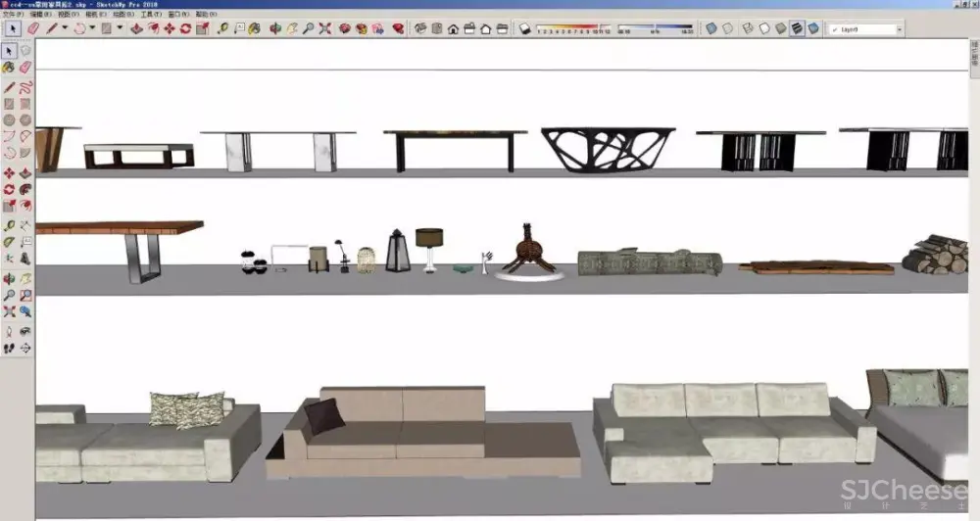The width and height of the screenshot is (980, 521).
Task: Select the Eraser tool in top toolbar
Action: click(32, 28)
